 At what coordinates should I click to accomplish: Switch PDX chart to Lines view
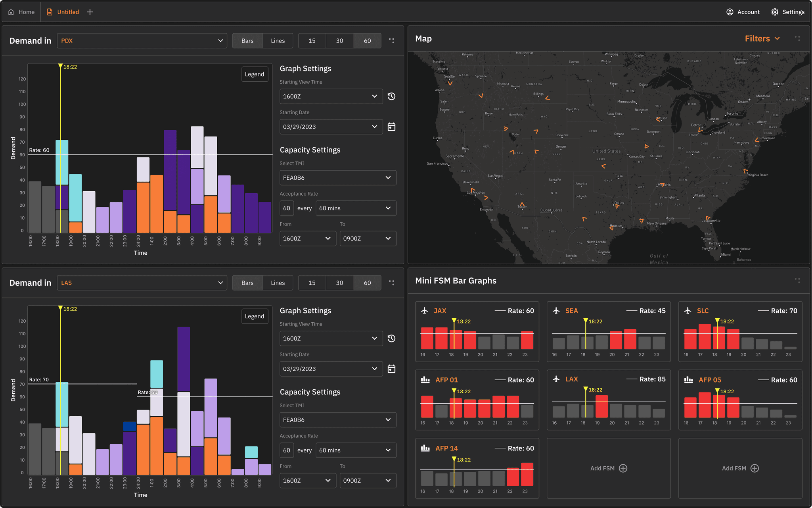point(278,40)
